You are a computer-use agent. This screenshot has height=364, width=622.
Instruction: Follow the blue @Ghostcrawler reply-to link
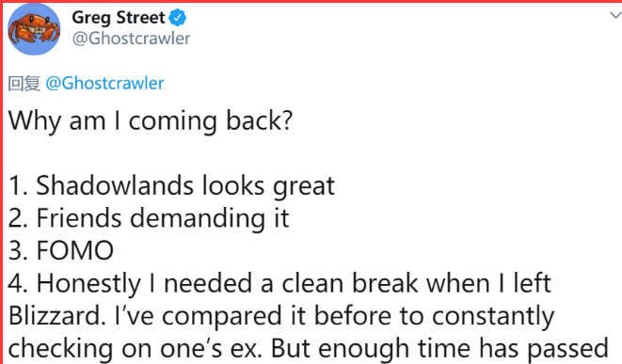[104, 84]
